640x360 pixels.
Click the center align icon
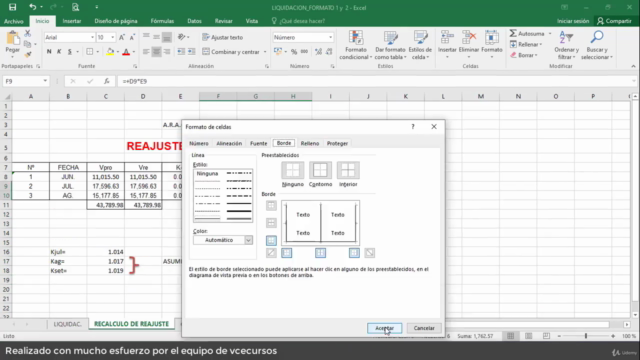[x=156, y=52]
